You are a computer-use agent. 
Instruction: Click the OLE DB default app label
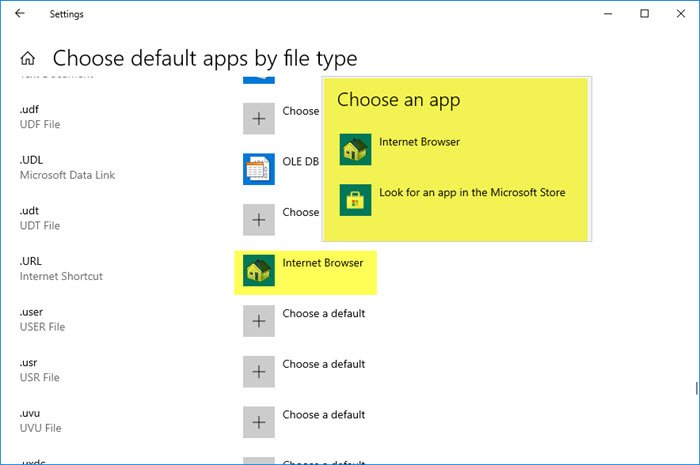coord(300,162)
